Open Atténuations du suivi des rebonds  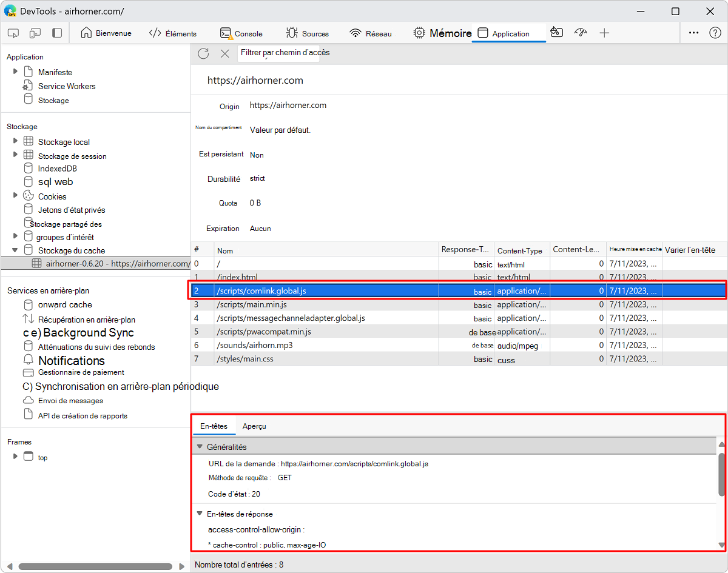coord(96,347)
